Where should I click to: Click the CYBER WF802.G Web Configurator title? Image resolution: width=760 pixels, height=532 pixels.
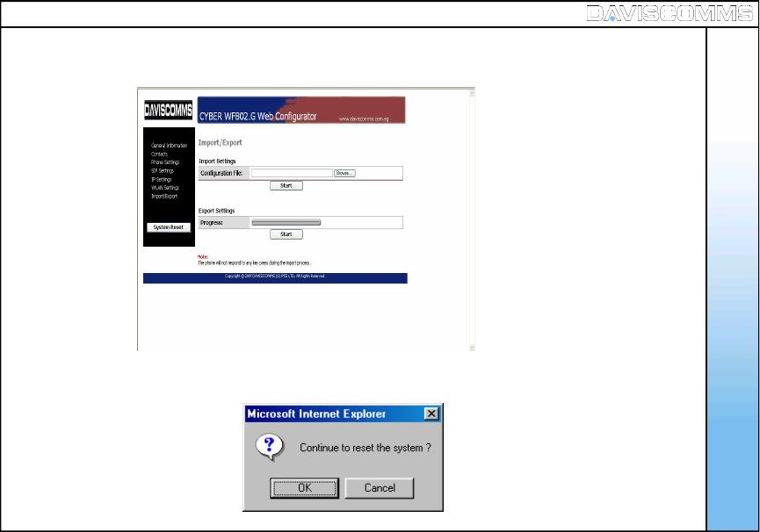point(257,116)
